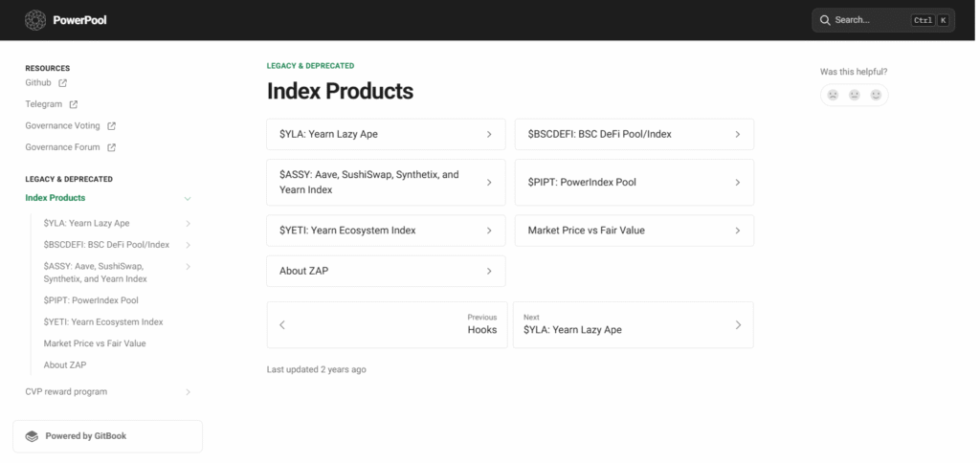Open Github link in sidebar
980x463 pixels.
click(x=38, y=82)
